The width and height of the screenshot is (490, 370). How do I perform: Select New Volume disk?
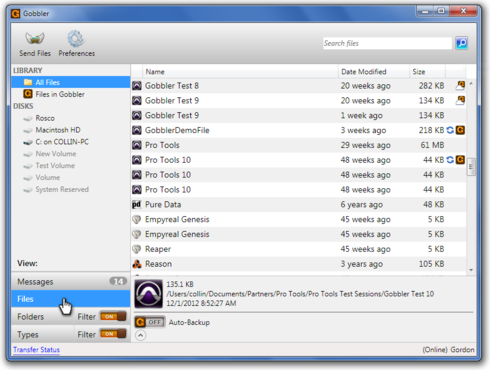click(x=56, y=154)
